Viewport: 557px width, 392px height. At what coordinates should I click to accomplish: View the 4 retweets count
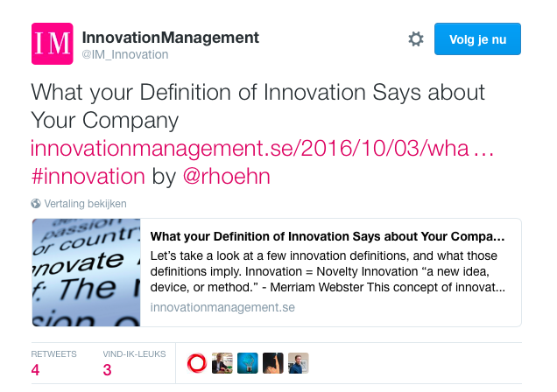click(x=35, y=369)
